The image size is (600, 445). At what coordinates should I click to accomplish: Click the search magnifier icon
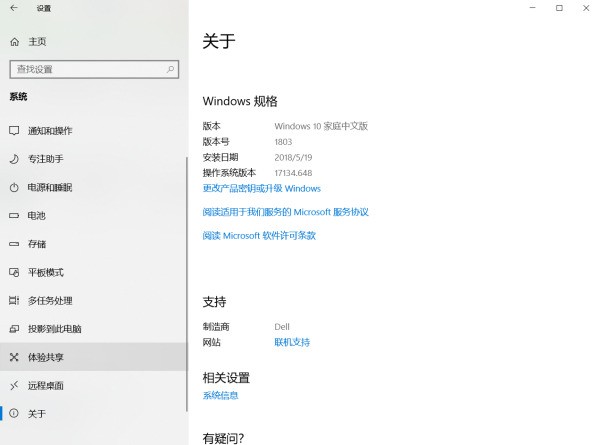click(x=170, y=69)
